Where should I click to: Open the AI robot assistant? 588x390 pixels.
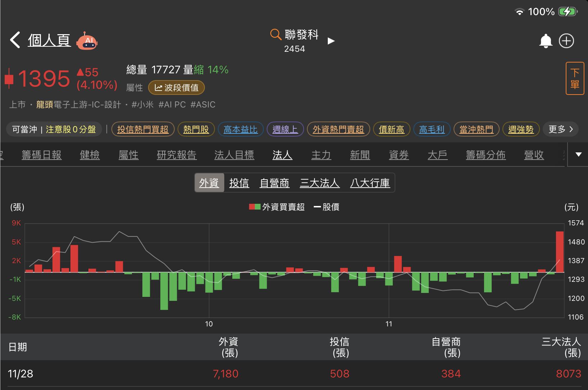click(87, 41)
